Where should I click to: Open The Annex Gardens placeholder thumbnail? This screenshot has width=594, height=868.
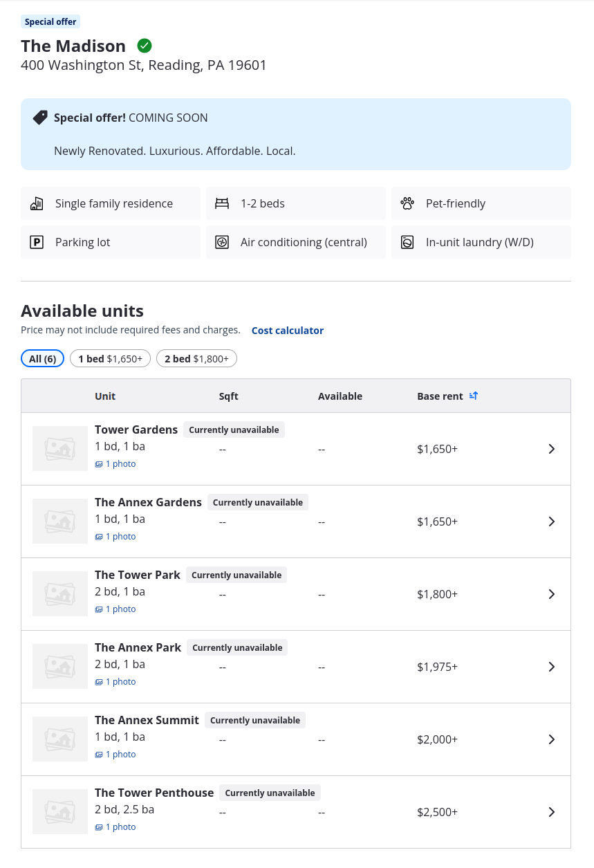[x=60, y=521]
